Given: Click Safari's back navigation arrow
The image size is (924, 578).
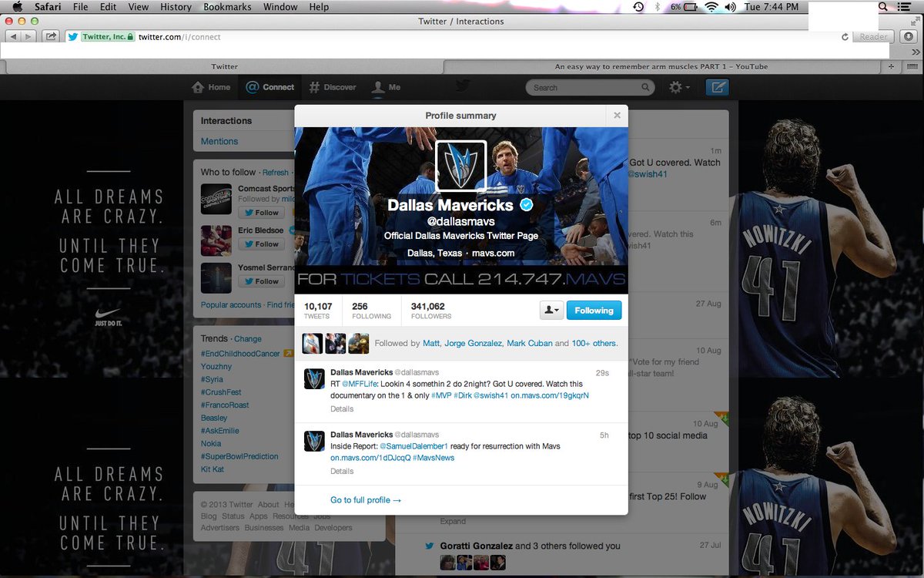Looking at the screenshot, I should 13,36.
